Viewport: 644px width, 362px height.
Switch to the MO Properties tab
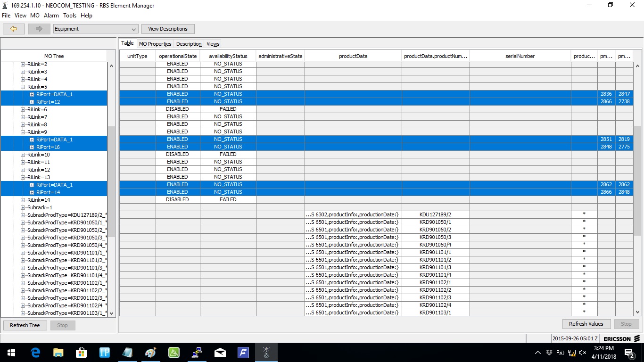click(155, 44)
